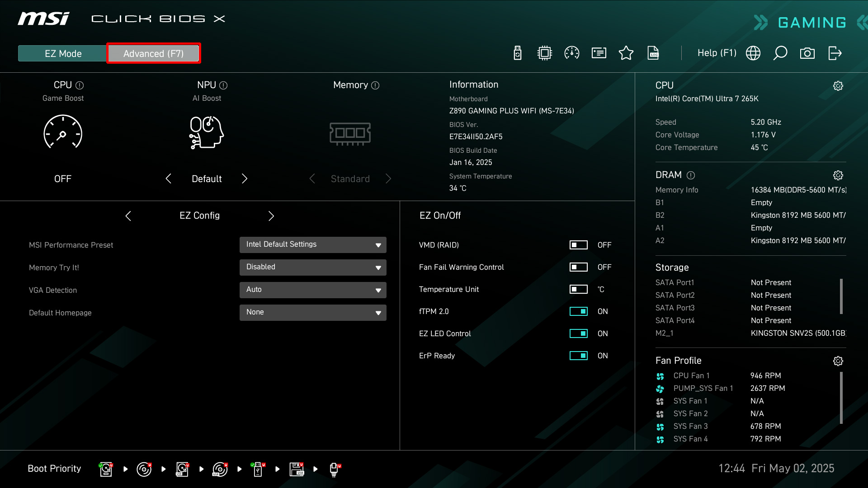Click the SATA Port1 entry
Viewport: 868px width, 488px height.
tap(750, 282)
